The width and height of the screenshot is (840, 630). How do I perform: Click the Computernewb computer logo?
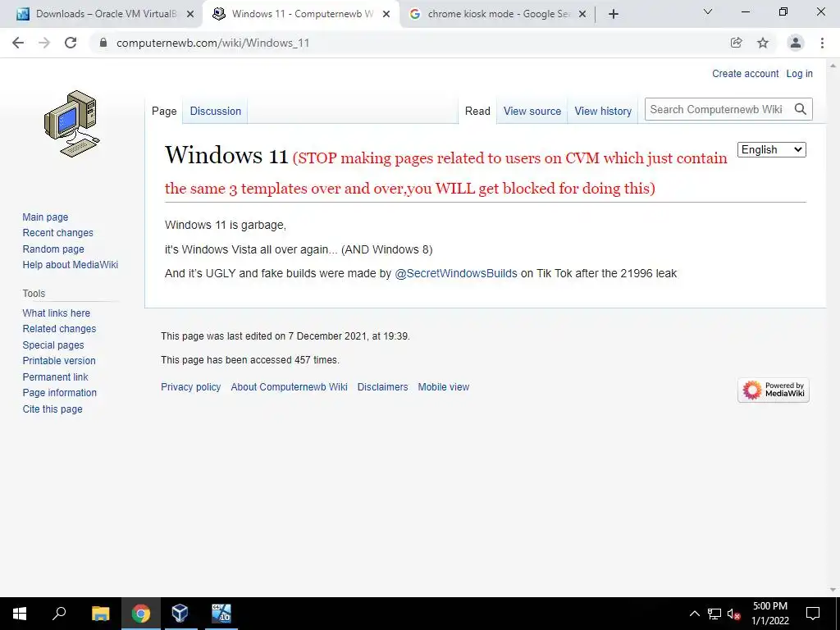point(72,124)
